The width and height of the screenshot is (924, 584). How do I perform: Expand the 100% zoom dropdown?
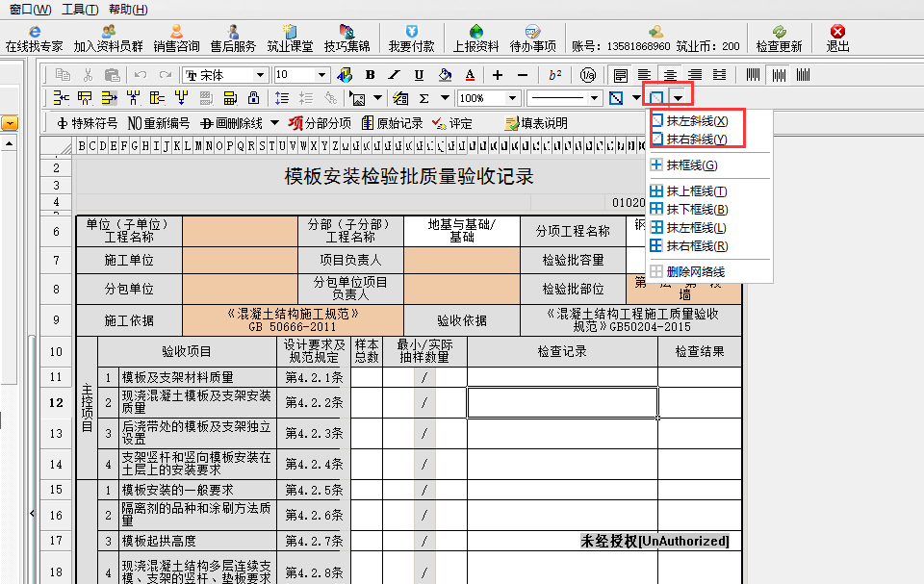511,98
